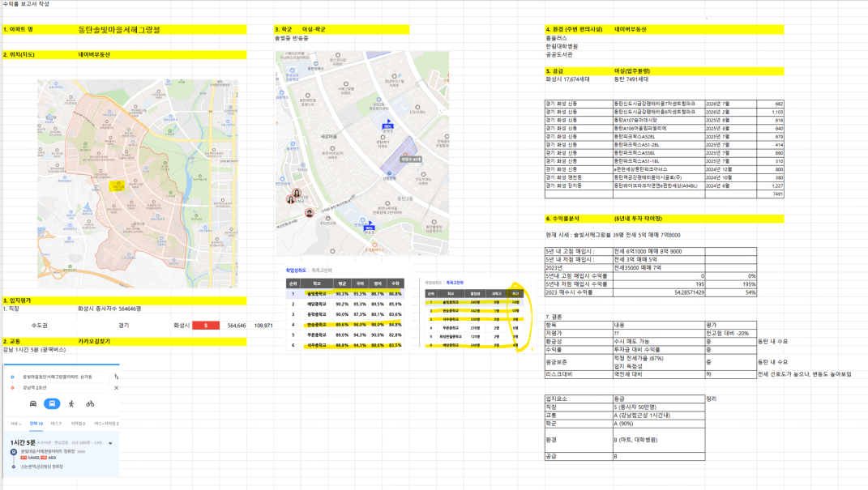The image size is (868, 490).
Task: Select cell '전세 3억 매매 5억'
Action: [x=659, y=259]
